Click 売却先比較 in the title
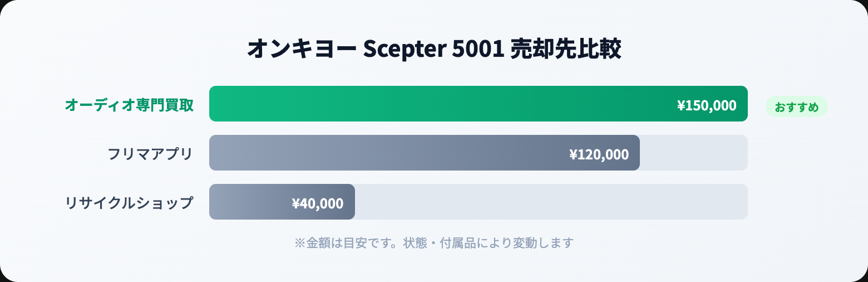Viewport: 868px width, 282px height. [565, 49]
